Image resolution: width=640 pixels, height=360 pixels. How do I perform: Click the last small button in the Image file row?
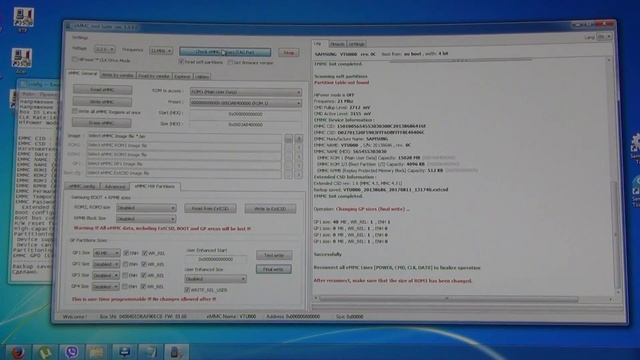299,139
